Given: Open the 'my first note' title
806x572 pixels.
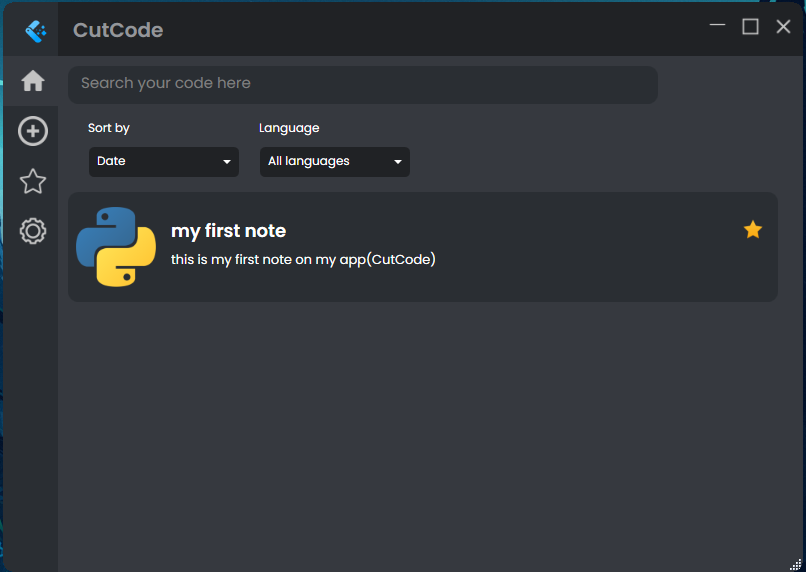Looking at the screenshot, I should (x=228, y=231).
